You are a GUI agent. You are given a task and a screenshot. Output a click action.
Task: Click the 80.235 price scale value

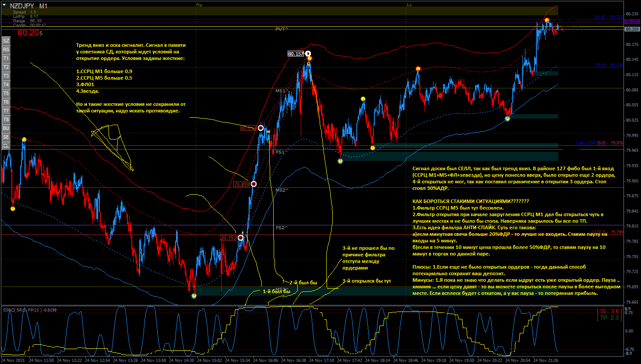pos(632,14)
